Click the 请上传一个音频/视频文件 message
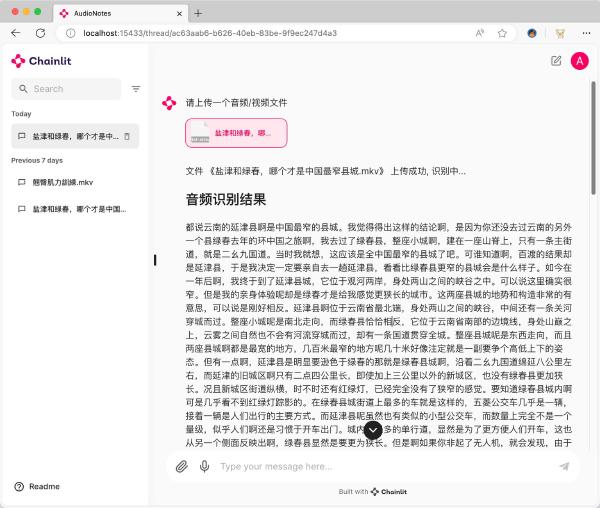Screen dimensions: 600x508 (236, 103)
